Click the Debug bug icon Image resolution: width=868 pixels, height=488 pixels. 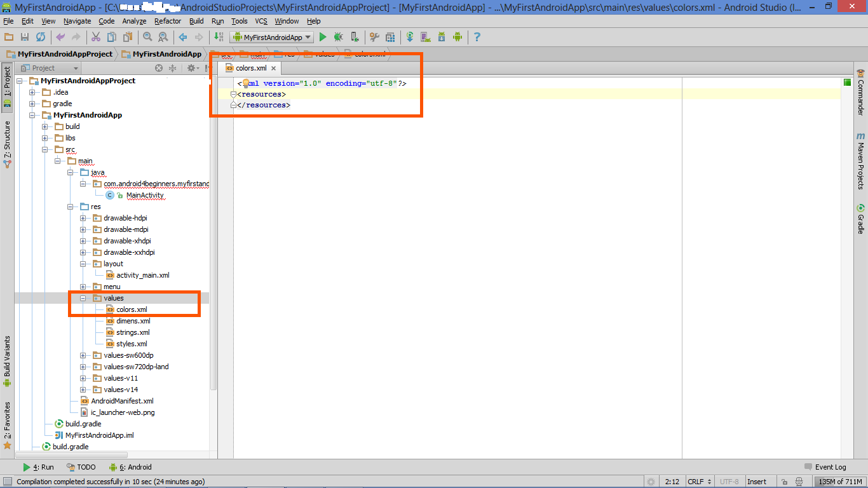click(339, 37)
